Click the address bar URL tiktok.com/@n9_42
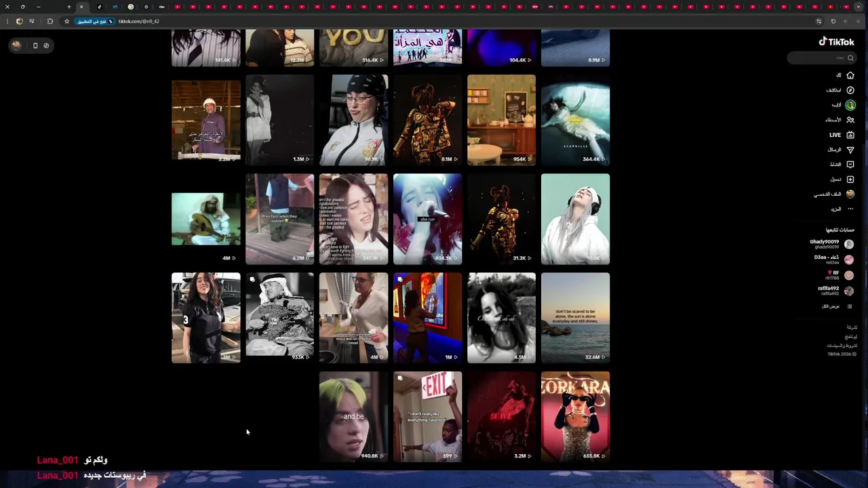Screen dimensions: 868x488 click(x=139, y=21)
